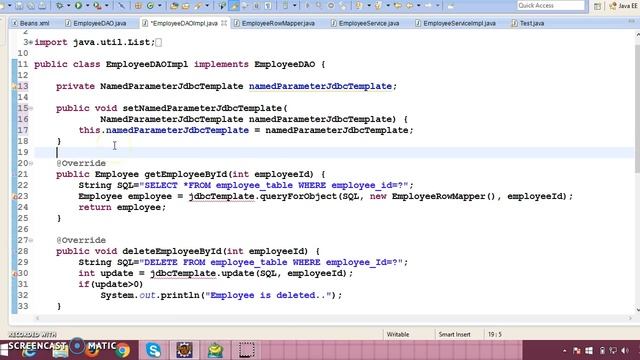The height and width of the screenshot is (360, 640).
Task: Switch to the Test.java tab
Action: click(x=528, y=23)
